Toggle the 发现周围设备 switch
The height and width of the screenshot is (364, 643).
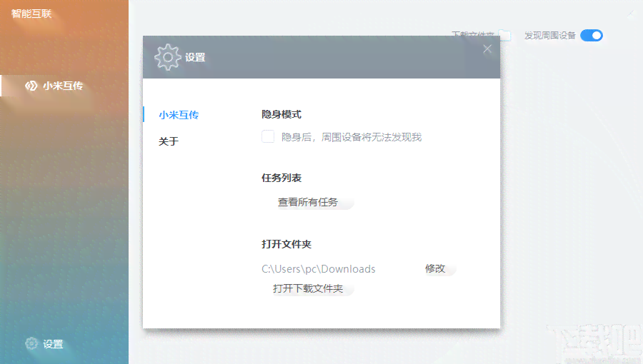click(x=592, y=36)
